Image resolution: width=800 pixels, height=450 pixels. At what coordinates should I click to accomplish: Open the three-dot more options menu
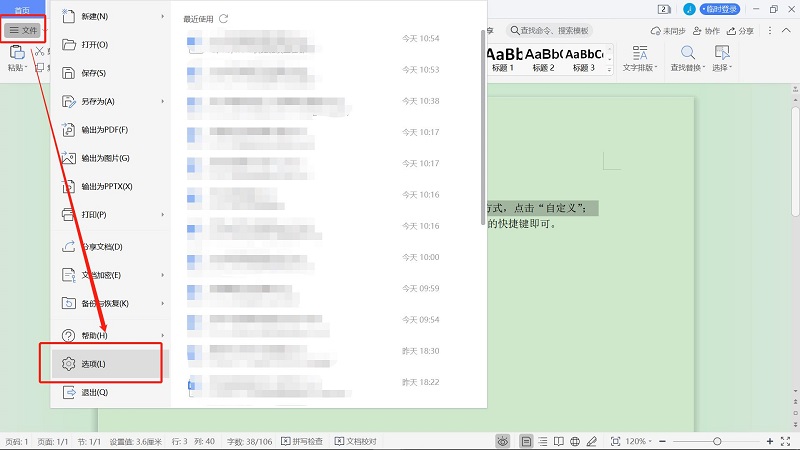770,31
